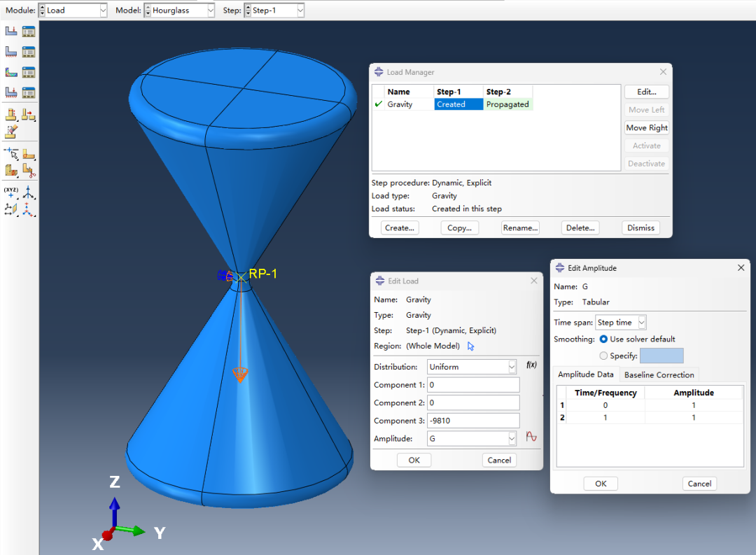This screenshot has height=555, width=756.
Task: Open the Amplitude dropdown showing G
Action: pos(512,438)
